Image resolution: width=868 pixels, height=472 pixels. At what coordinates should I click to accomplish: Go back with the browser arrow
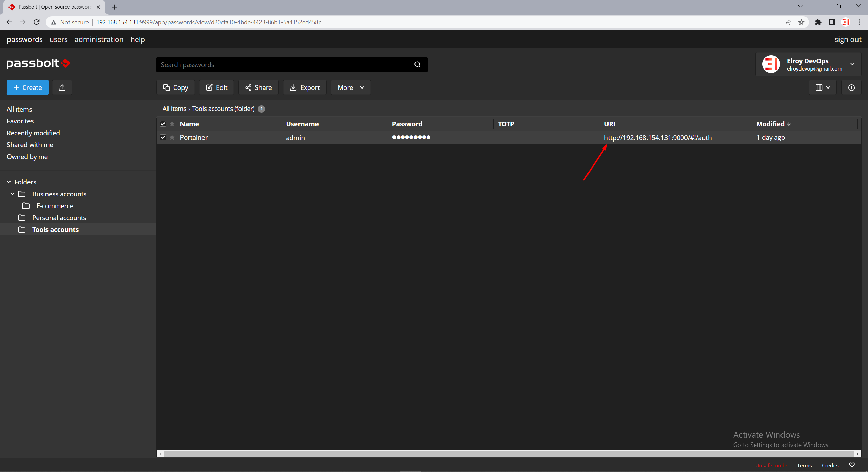click(x=9, y=22)
